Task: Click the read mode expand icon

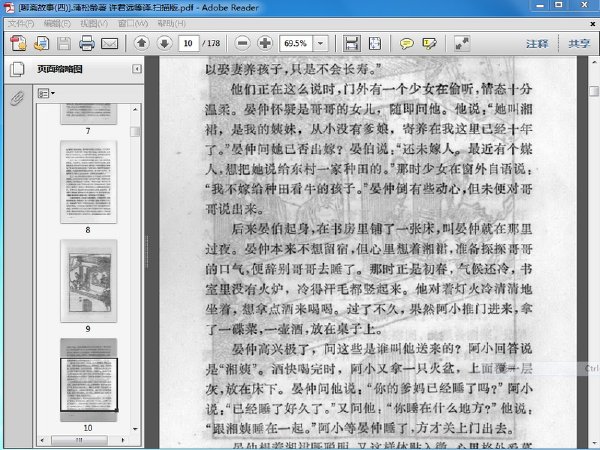Action: 462,43
